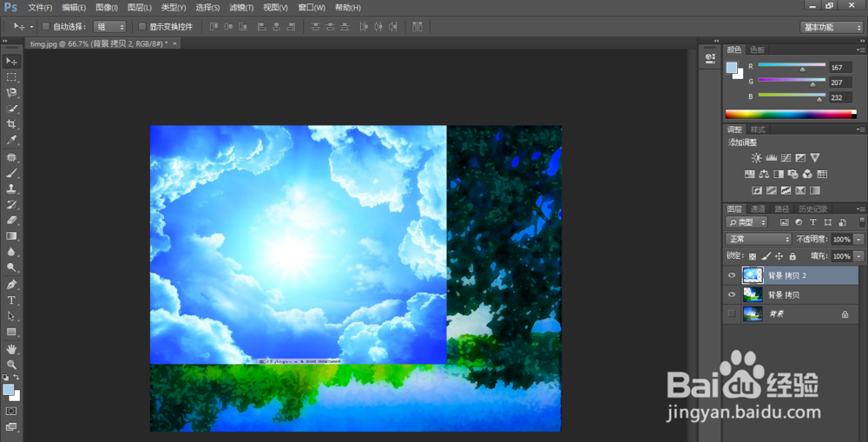868x442 pixels.
Task: Select the Blur tool
Action: pos(11,252)
